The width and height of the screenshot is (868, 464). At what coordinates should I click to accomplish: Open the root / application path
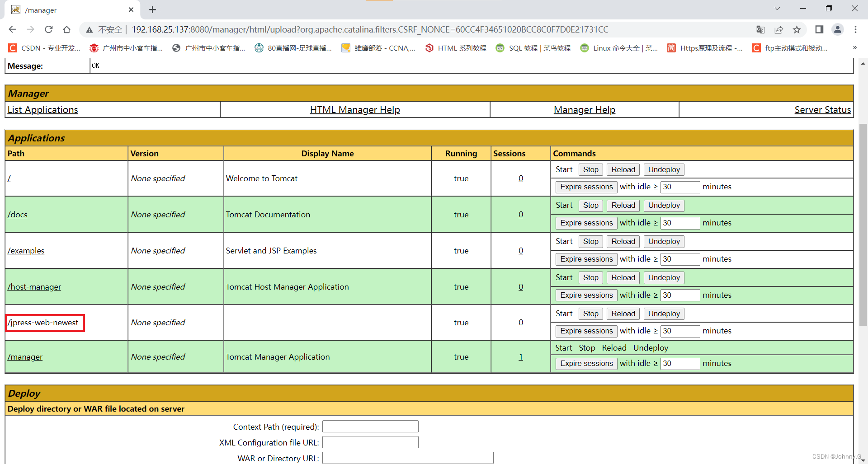coord(9,178)
